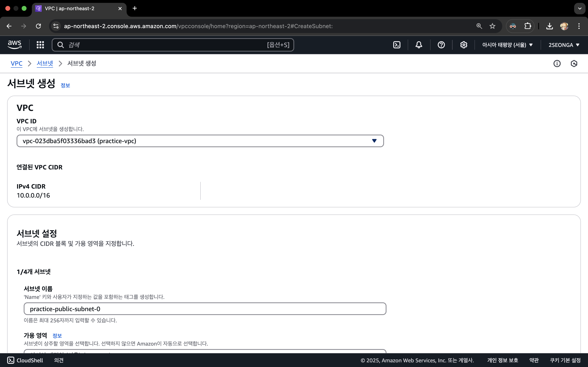Expand the VPC ID dropdown
588x367 pixels.
pyautogui.click(x=200, y=141)
